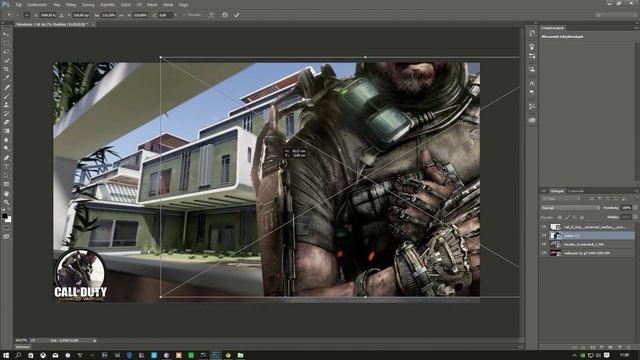This screenshot has width=640, height=360.
Task: Select the Crop tool
Action: 6,69
